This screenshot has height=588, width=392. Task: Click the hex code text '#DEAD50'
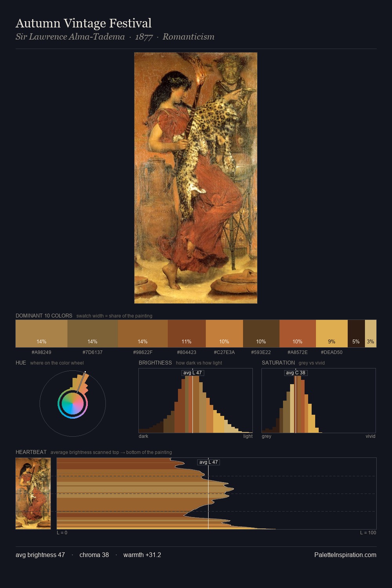(x=332, y=352)
